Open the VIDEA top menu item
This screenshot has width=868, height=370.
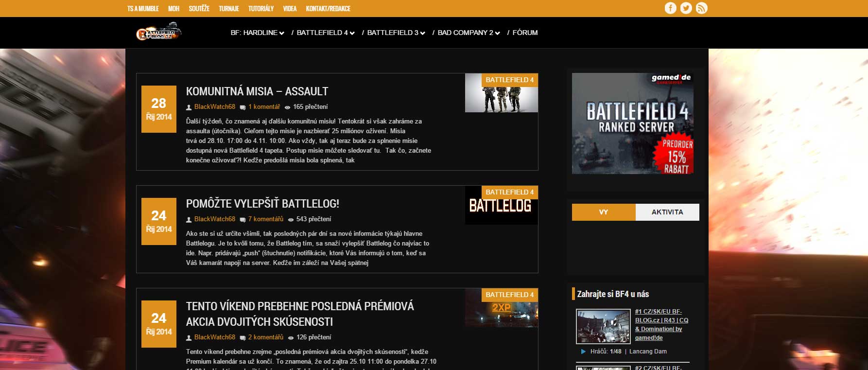tap(290, 8)
